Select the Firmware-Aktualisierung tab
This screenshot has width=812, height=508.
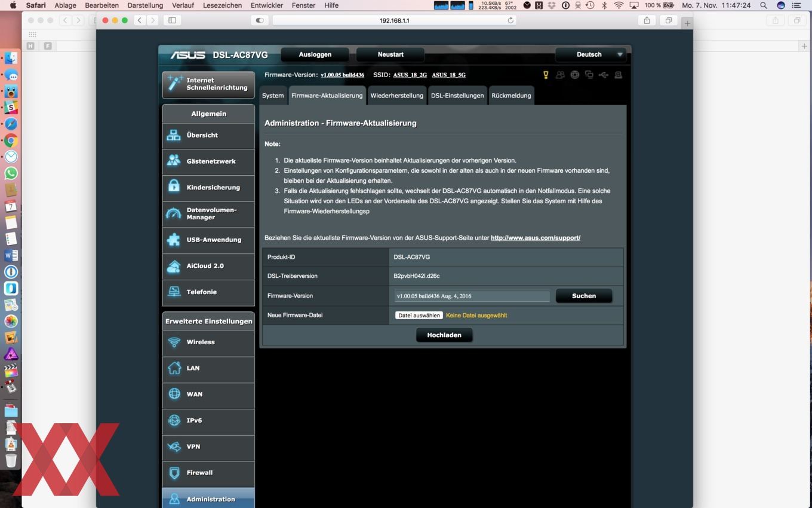[x=327, y=96]
